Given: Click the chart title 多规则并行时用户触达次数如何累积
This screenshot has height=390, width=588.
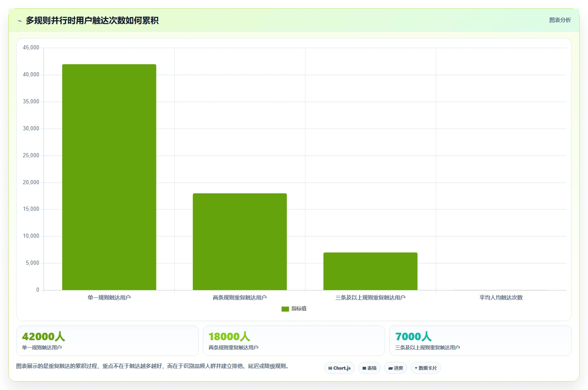Looking at the screenshot, I should click(92, 20).
